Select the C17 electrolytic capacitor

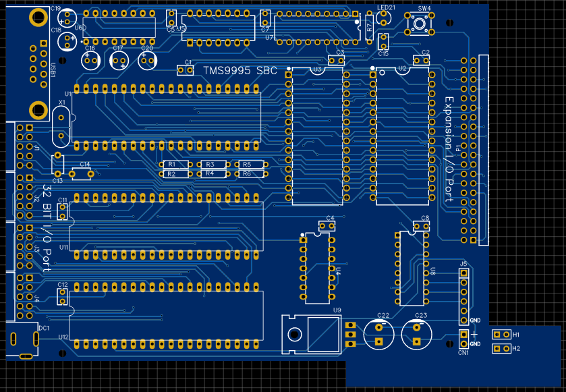[x=119, y=61]
